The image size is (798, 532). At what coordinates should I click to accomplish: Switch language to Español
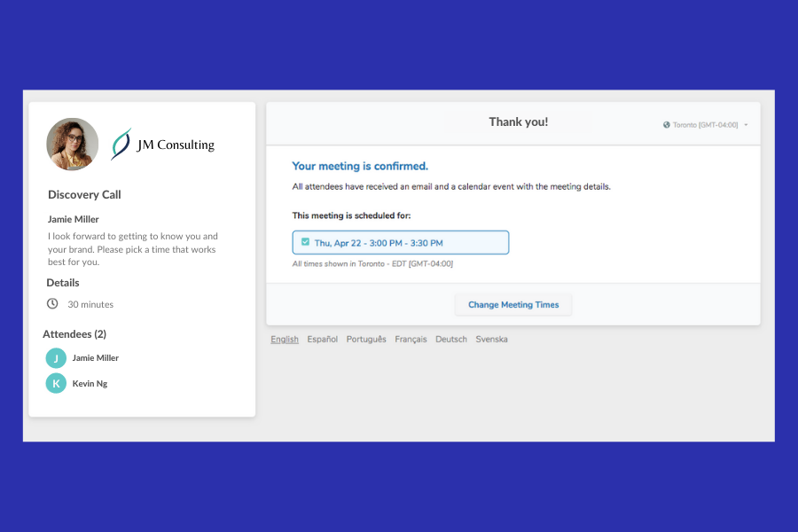click(x=322, y=339)
